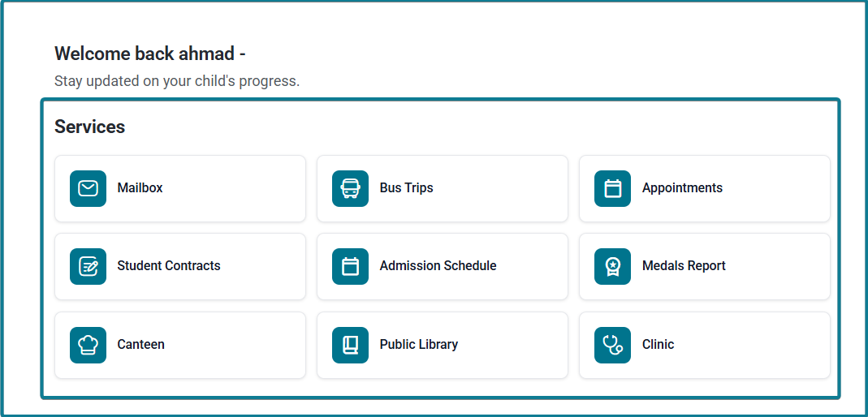Click the Bus Trips bus icon
The width and height of the screenshot is (868, 417).
[x=351, y=188]
